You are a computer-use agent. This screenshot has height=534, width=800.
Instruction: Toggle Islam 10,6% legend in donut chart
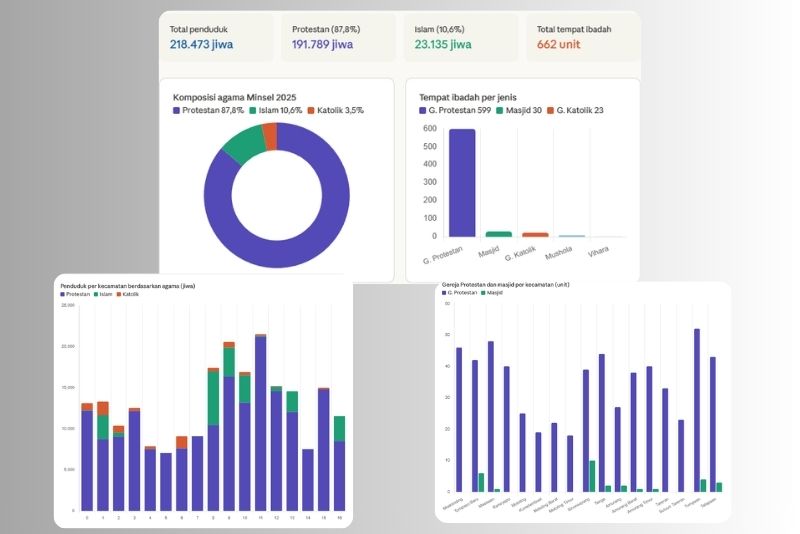click(279, 110)
